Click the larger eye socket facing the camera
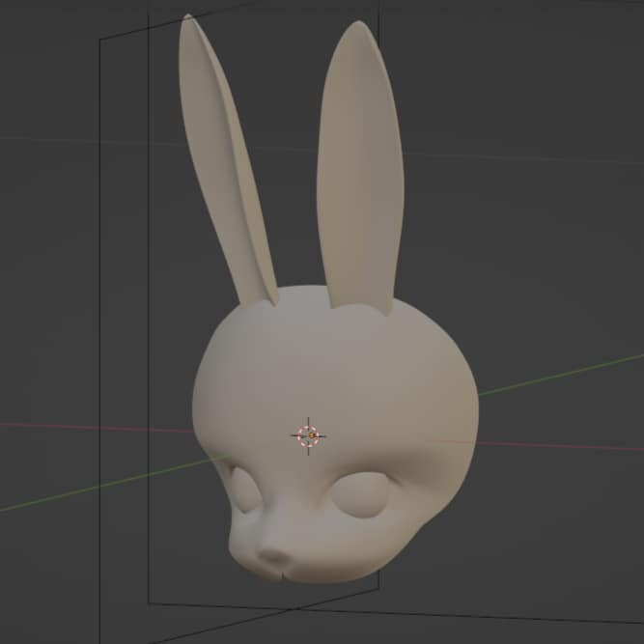 360,495
